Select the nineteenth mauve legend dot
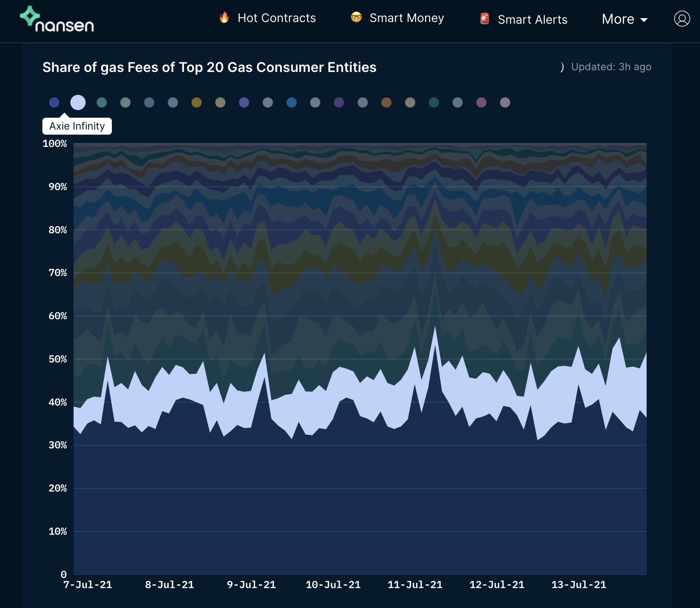 tap(481, 102)
